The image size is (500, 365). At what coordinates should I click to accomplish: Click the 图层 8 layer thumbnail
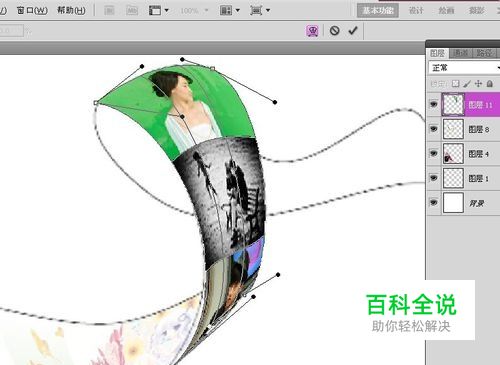click(453, 129)
